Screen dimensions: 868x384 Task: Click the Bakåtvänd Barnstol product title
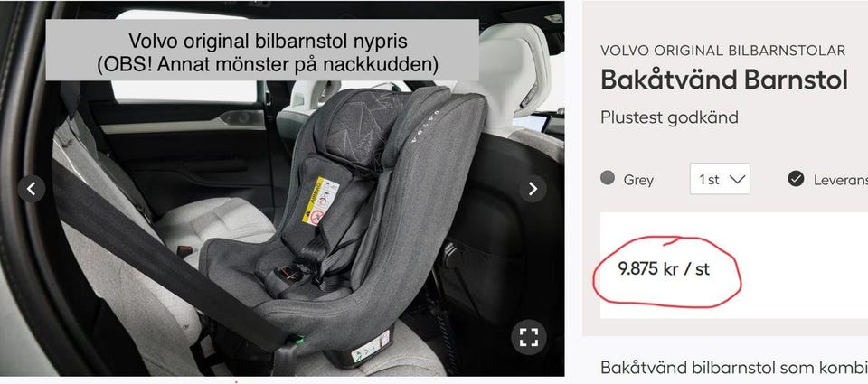tap(724, 80)
